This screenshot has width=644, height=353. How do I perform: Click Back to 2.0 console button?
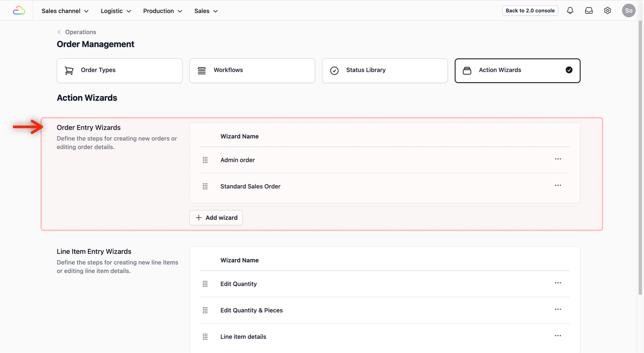530,10
